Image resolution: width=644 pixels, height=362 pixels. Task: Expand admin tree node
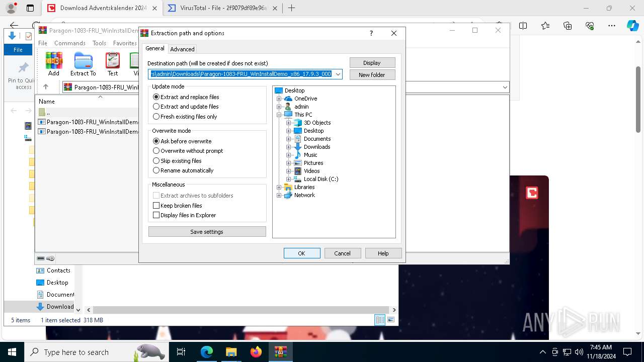pyautogui.click(x=279, y=107)
